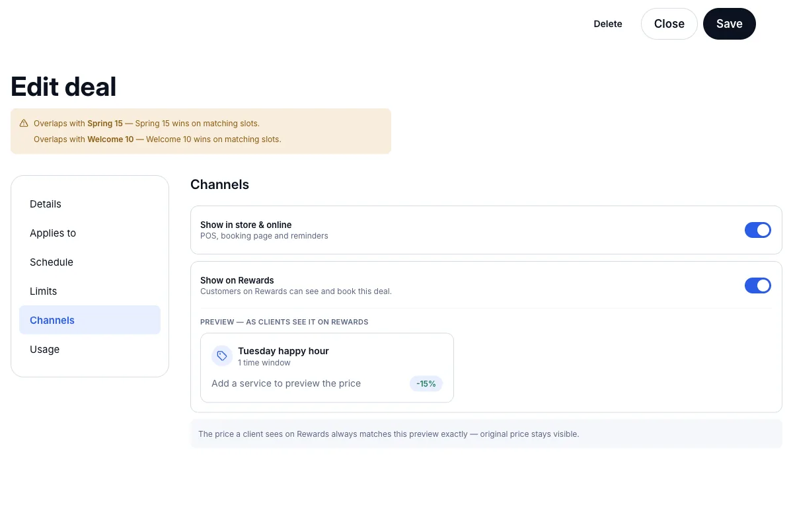793x532 pixels.
Task: Click the Spring 15 overlap notice
Action: [x=147, y=124]
